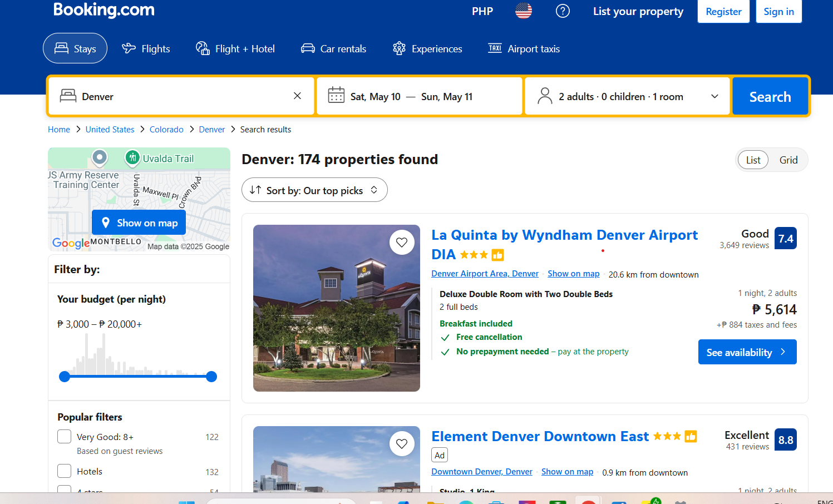Open Sort by: Our top picks dropdown
The image size is (833, 504).
(x=314, y=190)
